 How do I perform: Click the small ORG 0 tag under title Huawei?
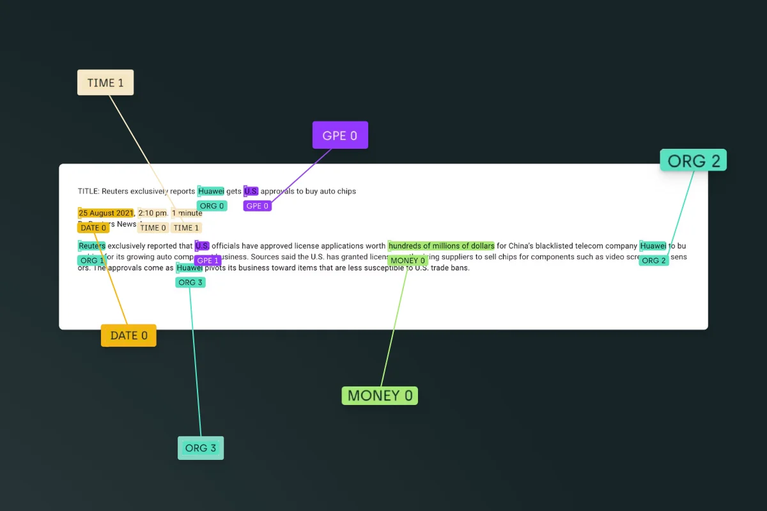(x=212, y=206)
